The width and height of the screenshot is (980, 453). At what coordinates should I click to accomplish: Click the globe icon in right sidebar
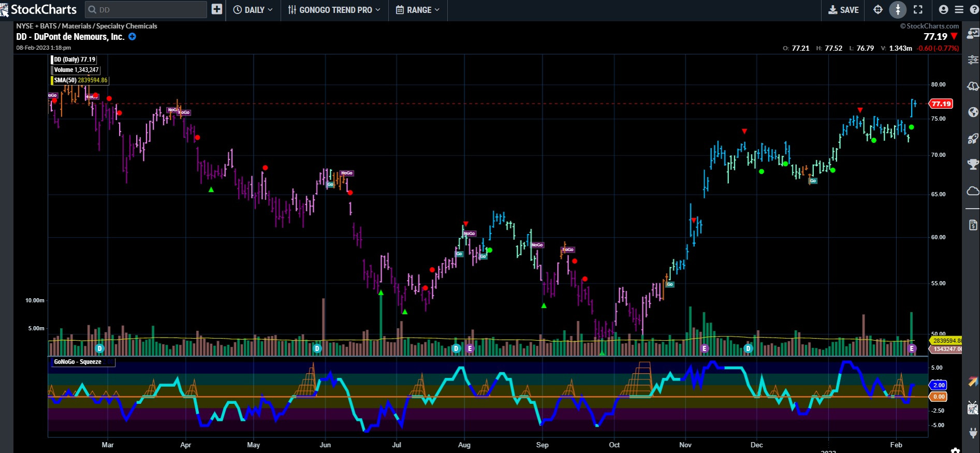(x=973, y=112)
